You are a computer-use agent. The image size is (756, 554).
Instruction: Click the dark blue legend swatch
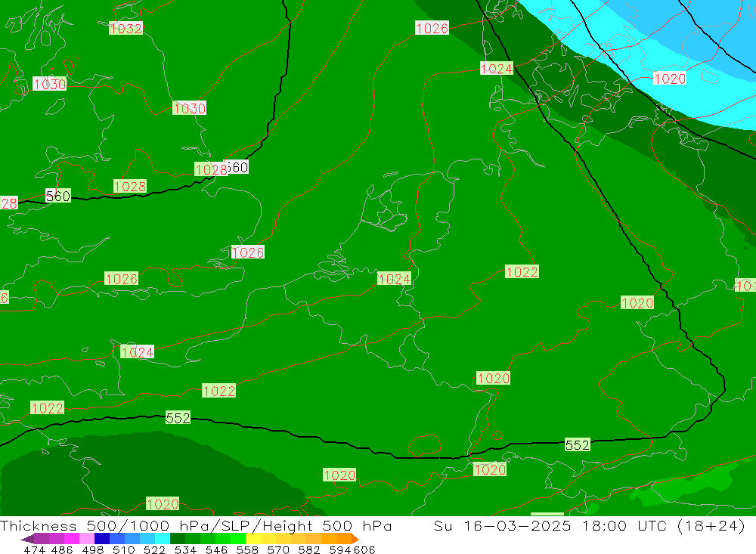[x=102, y=539]
